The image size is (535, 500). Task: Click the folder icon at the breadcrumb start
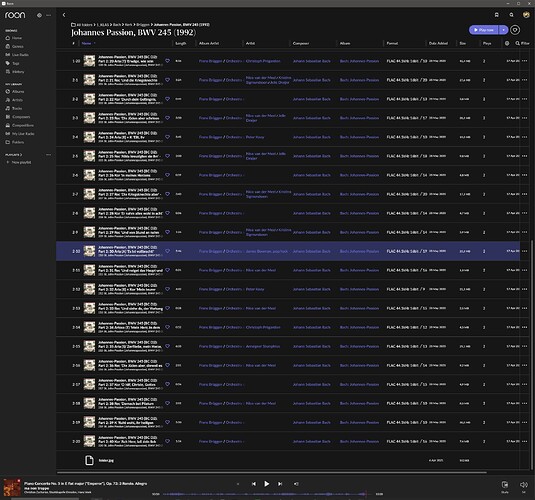[73, 25]
